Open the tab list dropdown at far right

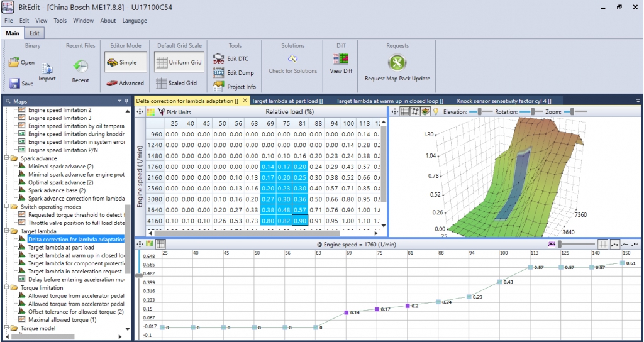tap(638, 101)
